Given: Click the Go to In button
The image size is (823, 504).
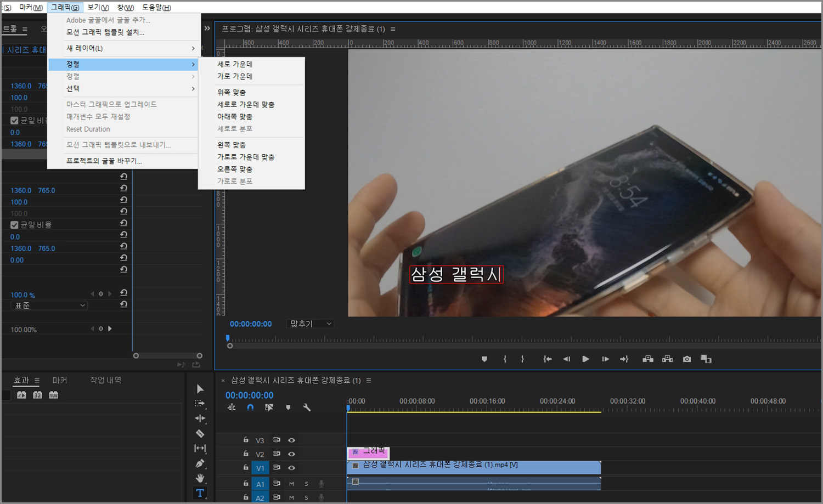Looking at the screenshot, I should point(547,359).
